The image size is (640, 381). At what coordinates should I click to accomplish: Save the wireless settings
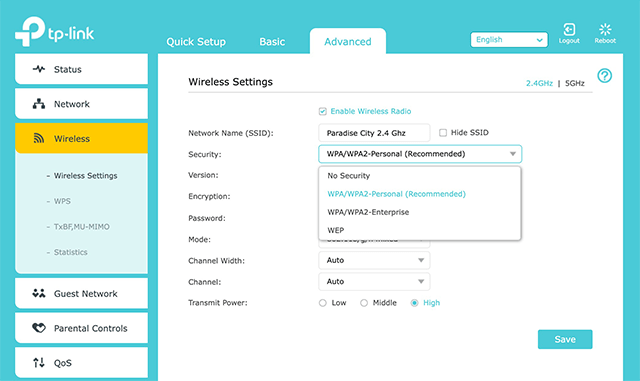pos(565,339)
